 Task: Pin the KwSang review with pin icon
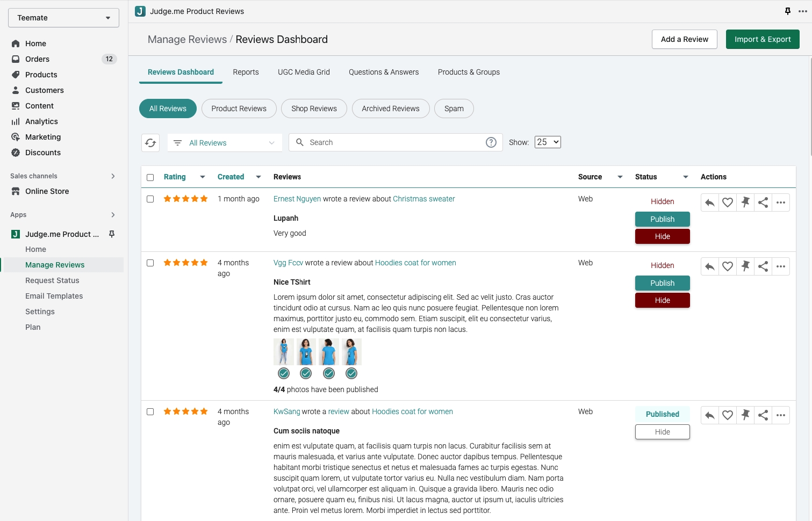point(745,415)
